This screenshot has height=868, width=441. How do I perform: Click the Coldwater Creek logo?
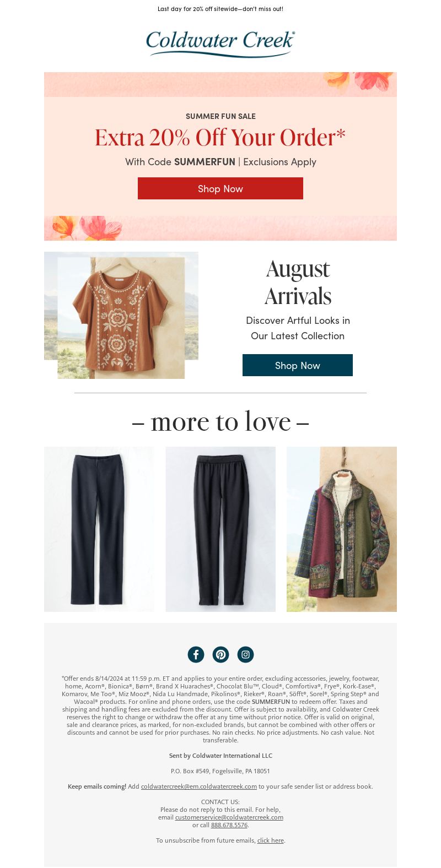[x=220, y=44]
